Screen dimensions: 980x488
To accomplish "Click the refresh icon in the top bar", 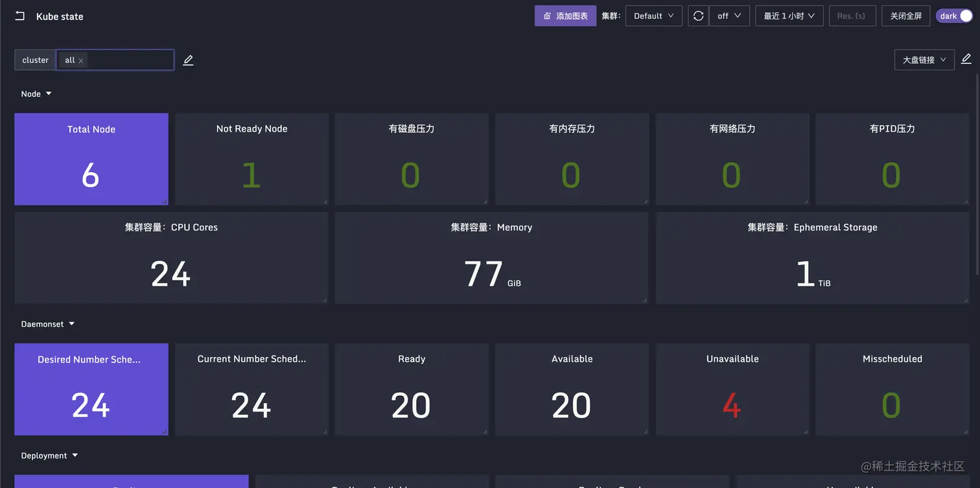I will [x=698, y=16].
